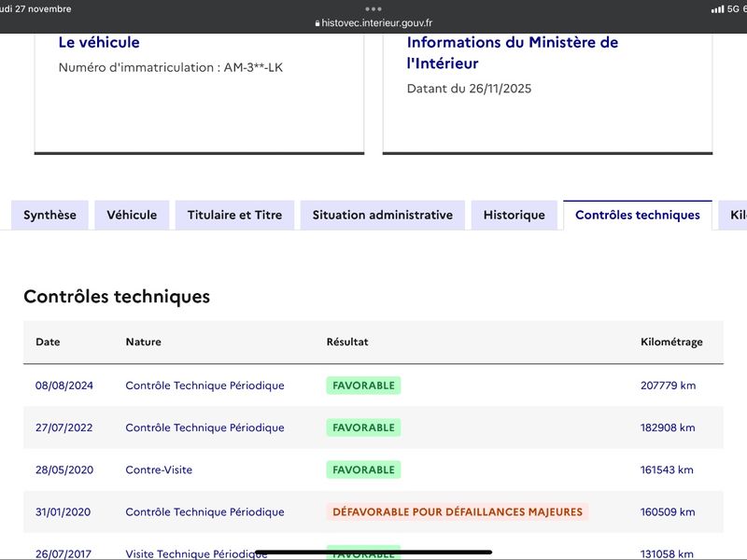Click the 207779 km mileage value
The image size is (747, 560).
tap(668, 385)
